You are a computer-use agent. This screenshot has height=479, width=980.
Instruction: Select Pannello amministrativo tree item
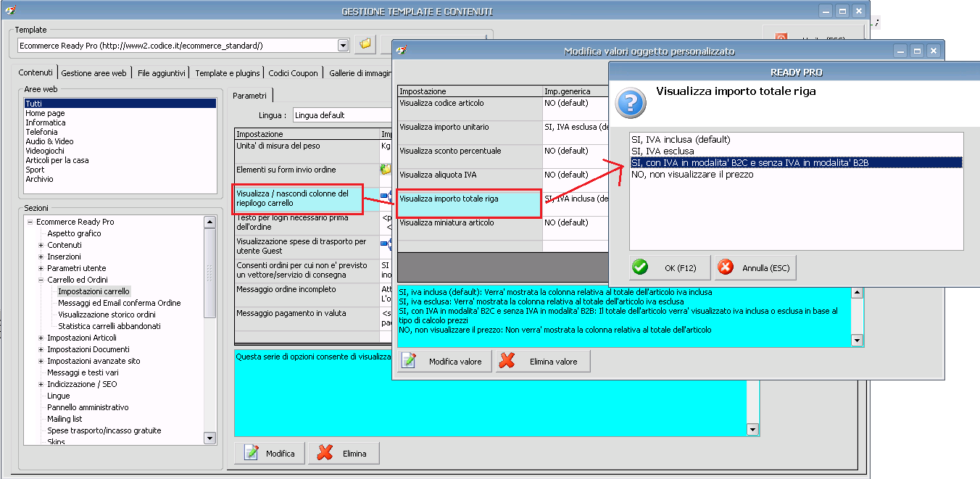pos(88,407)
